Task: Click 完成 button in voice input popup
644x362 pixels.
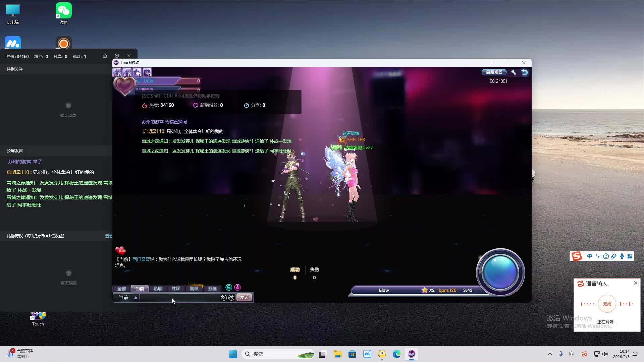Action: 607,304
